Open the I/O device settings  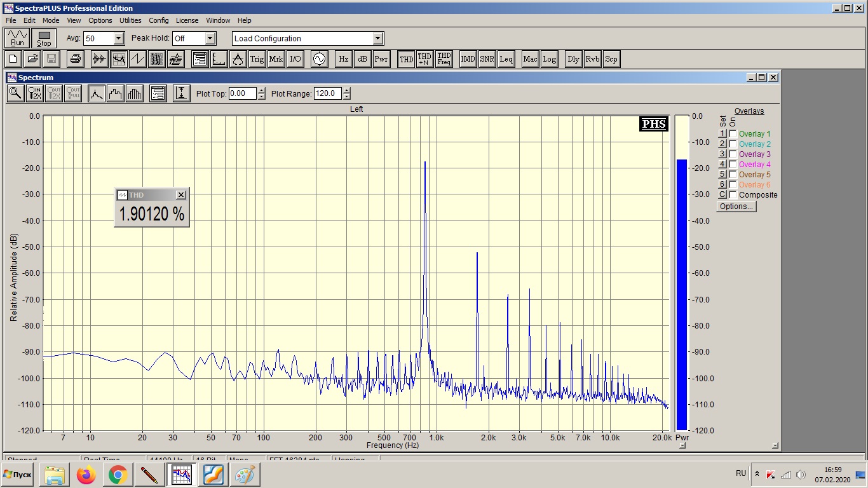[x=295, y=59]
